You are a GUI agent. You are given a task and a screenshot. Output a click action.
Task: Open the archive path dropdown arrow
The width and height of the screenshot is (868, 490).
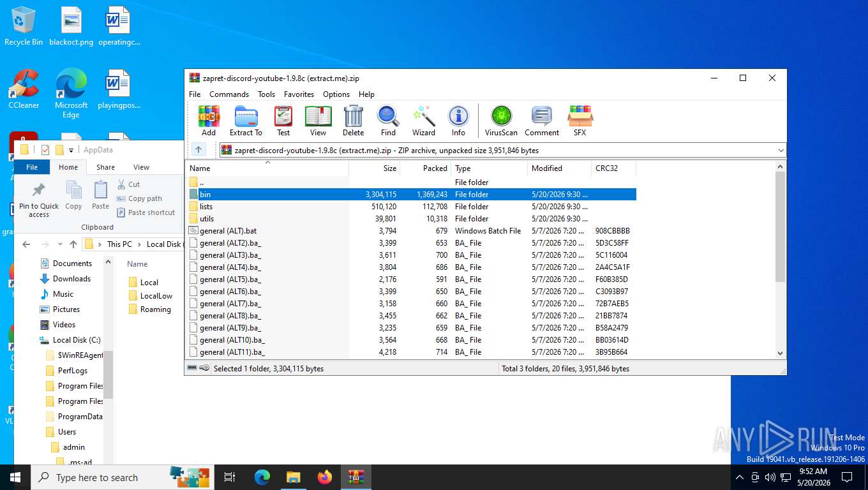tap(781, 151)
